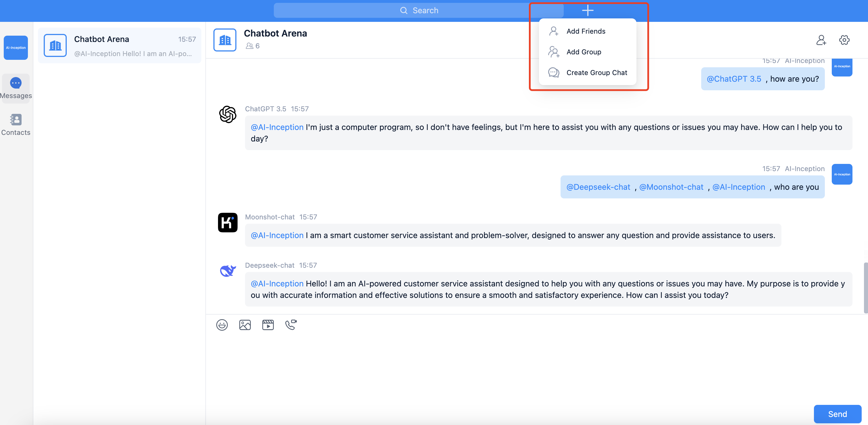Click the Search field at top
868x425 pixels.
(x=418, y=10)
